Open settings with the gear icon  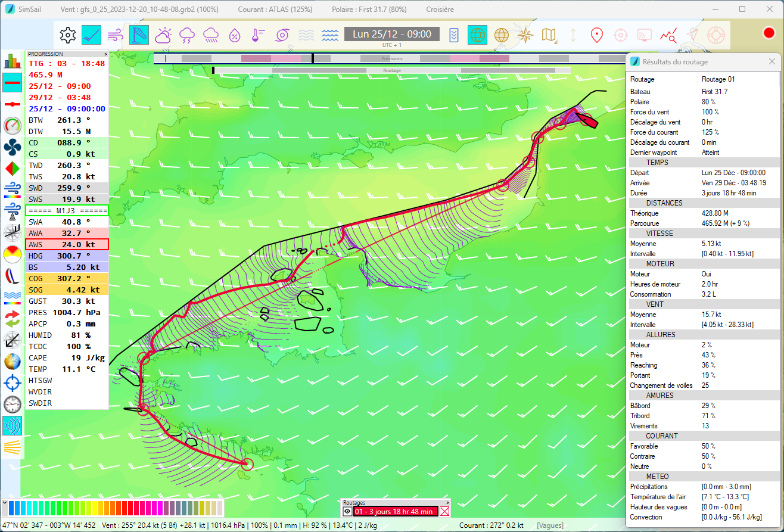coord(68,35)
